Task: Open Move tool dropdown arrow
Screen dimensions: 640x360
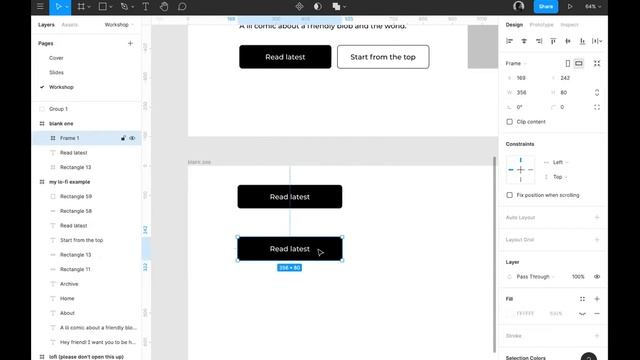Action: pos(67,7)
